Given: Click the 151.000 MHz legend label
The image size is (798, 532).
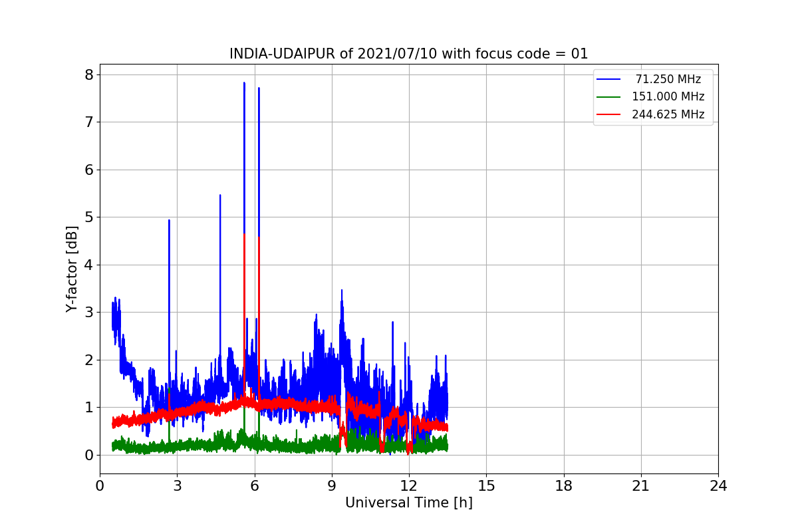Looking at the screenshot, I should click(668, 96).
